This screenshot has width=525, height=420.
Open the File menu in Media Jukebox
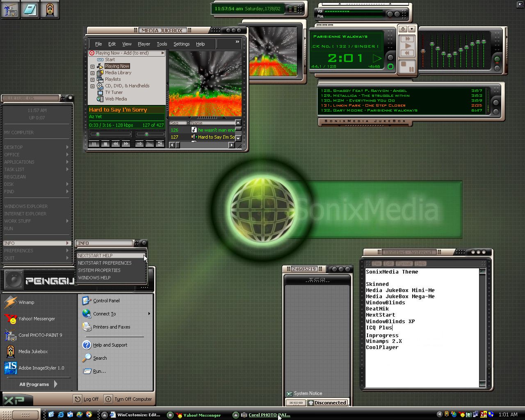[x=98, y=44]
